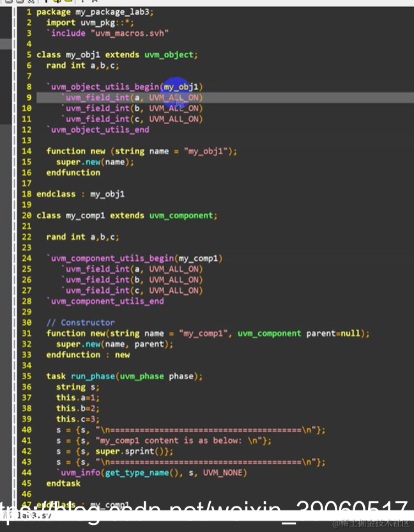Click 'sprint' method call on line 42
Screen dimensions: 414x532
(139, 451)
